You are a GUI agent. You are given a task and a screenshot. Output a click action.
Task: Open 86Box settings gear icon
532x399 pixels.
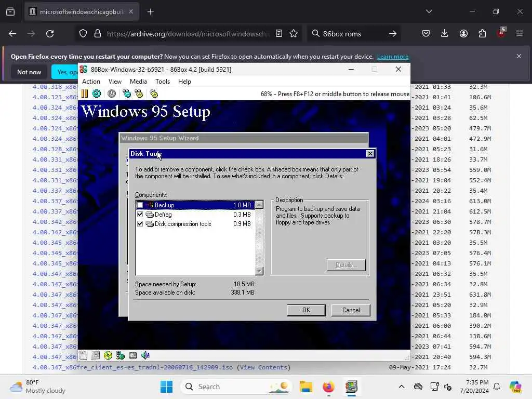(154, 94)
